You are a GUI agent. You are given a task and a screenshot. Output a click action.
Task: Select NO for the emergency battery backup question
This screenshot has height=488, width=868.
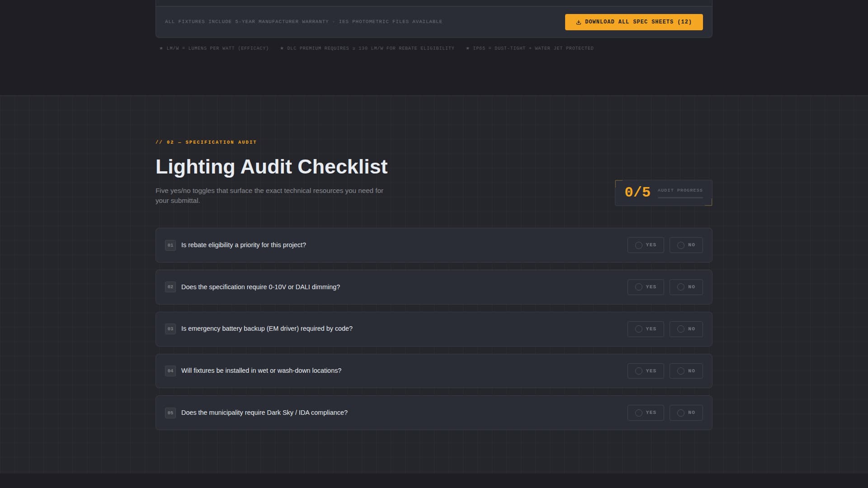pyautogui.click(x=686, y=329)
